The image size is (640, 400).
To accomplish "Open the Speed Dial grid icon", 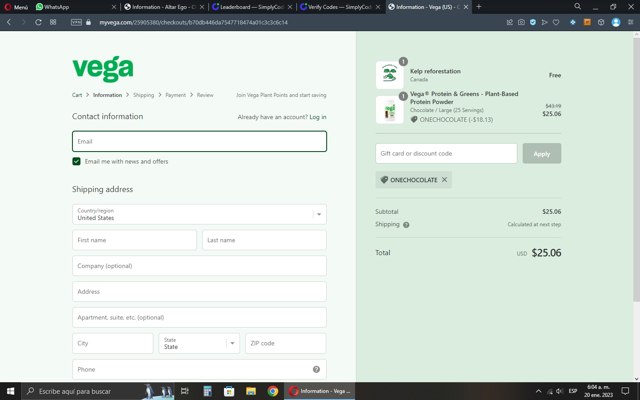I will coord(53,22).
